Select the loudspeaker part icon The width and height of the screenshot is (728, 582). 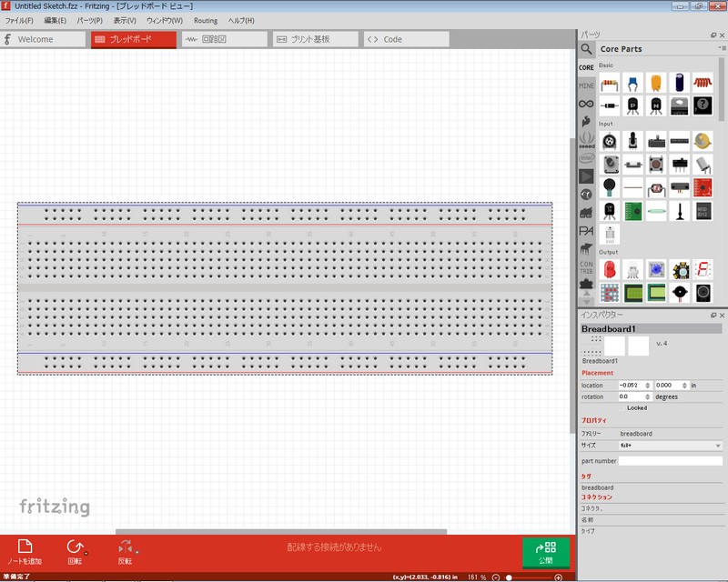point(703,293)
